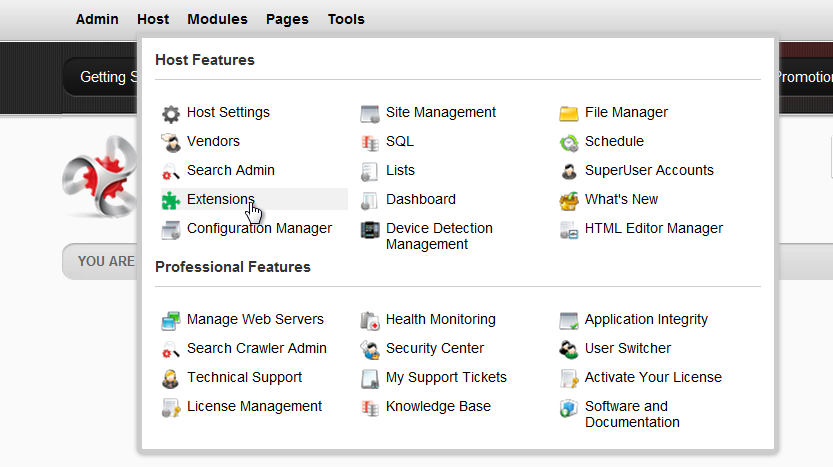Open the SQL link

[x=400, y=141]
